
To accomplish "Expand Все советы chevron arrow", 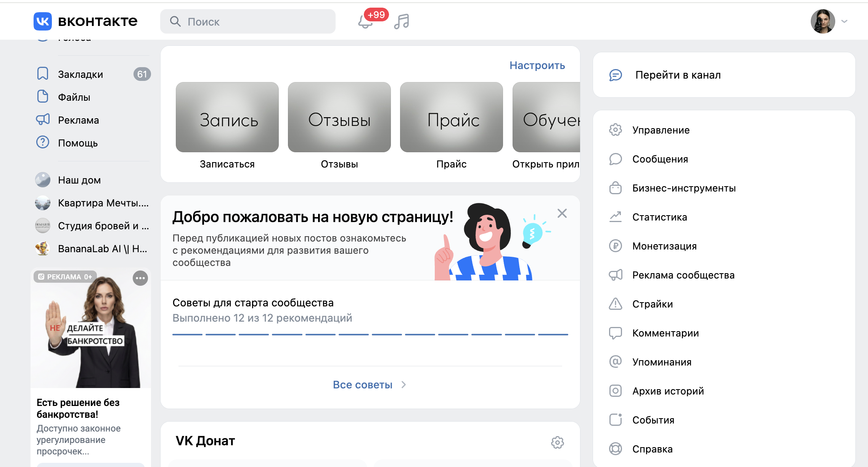I will click(403, 385).
